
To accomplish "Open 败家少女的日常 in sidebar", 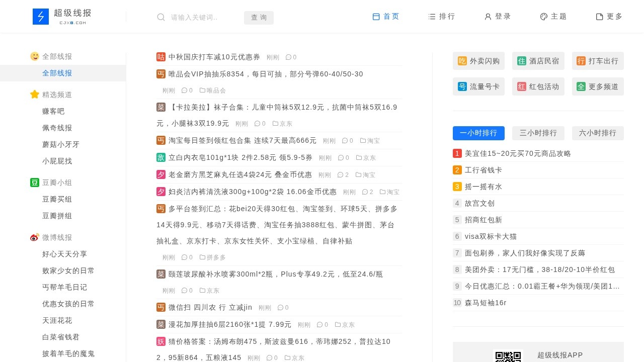I will [68, 270].
